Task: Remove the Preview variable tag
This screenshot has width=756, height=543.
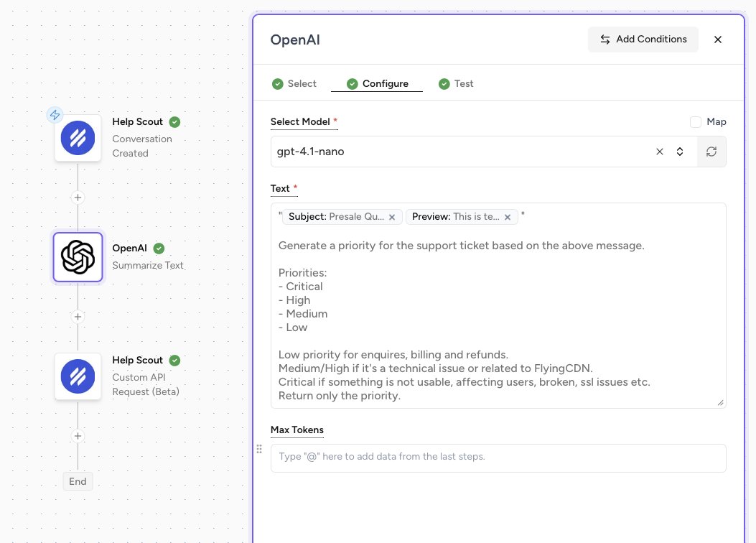Action: [x=507, y=217]
